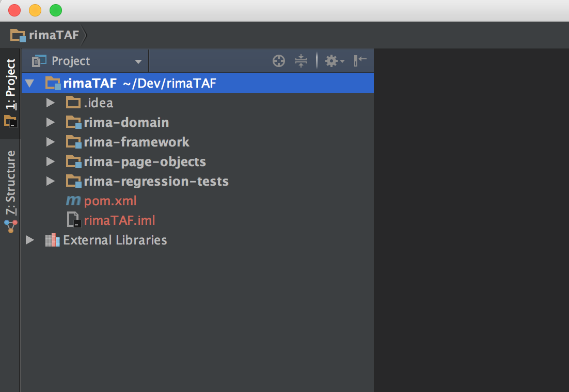
Task: Collapse the rimaTAF root node
Action: 29,83
